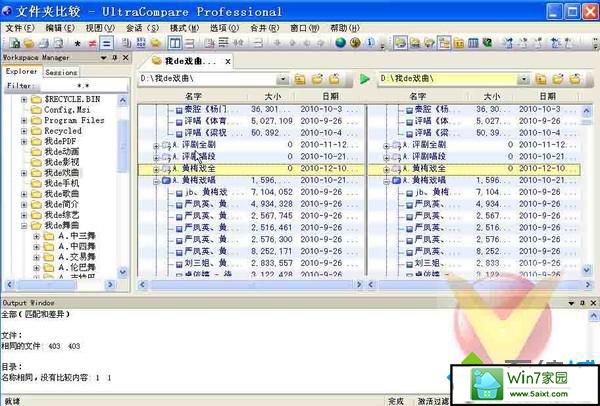Click the green question-mark help toolbar icon

pyautogui.click(x=488, y=43)
